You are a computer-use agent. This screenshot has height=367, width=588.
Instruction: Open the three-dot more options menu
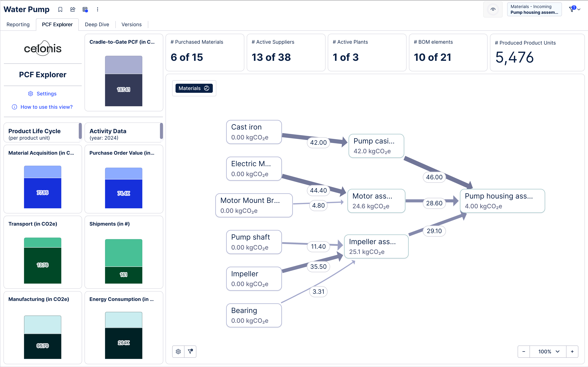click(x=97, y=9)
